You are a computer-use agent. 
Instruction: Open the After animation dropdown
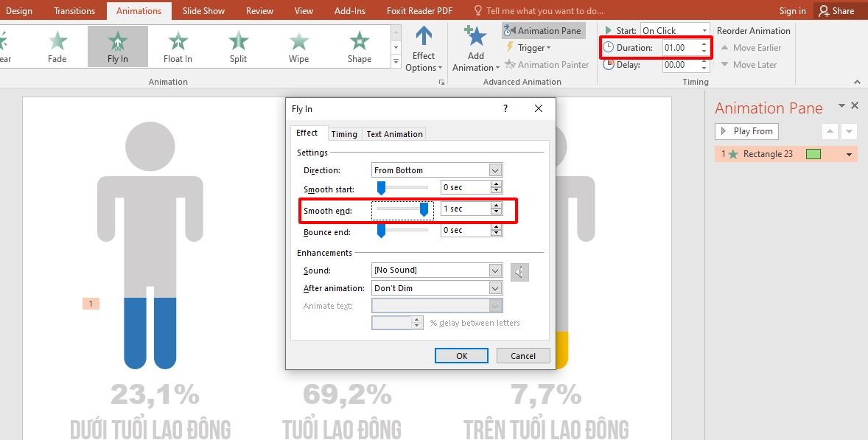(494, 287)
